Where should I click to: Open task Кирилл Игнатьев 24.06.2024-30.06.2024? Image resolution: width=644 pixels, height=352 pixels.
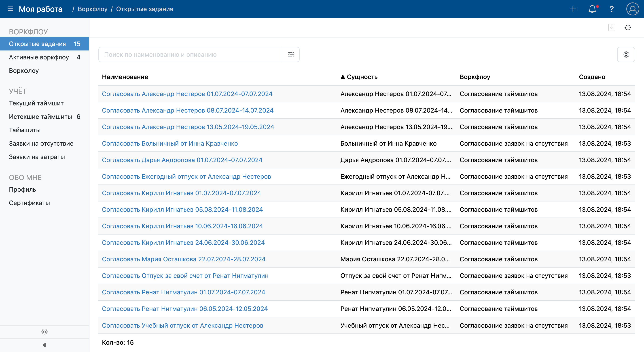click(183, 243)
